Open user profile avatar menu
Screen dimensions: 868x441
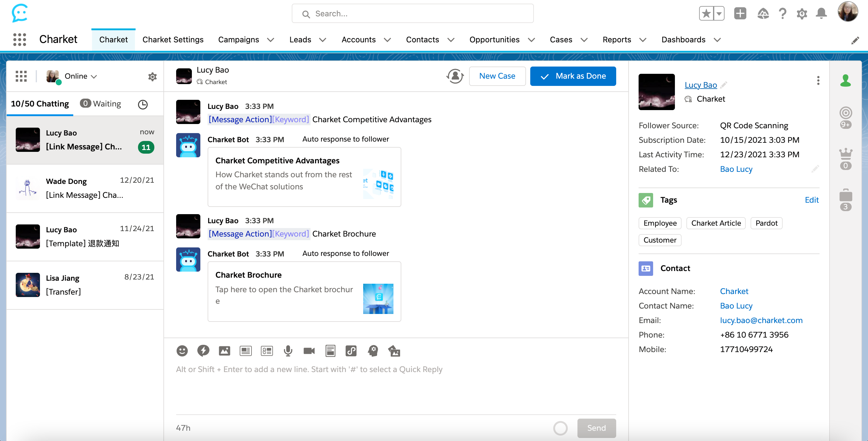tap(848, 12)
